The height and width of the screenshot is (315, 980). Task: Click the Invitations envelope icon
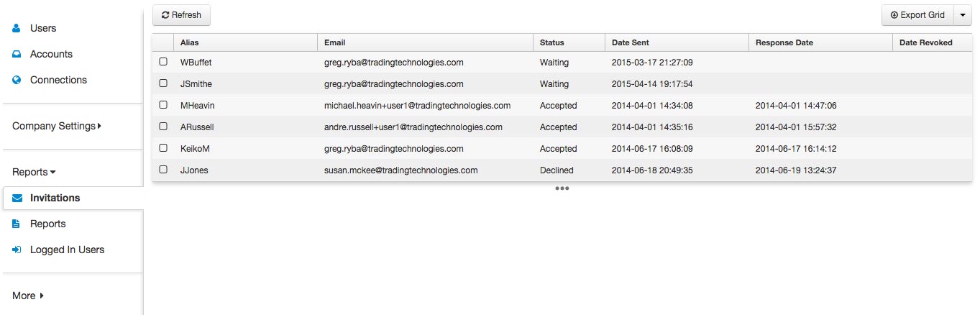pyautogui.click(x=17, y=198)
